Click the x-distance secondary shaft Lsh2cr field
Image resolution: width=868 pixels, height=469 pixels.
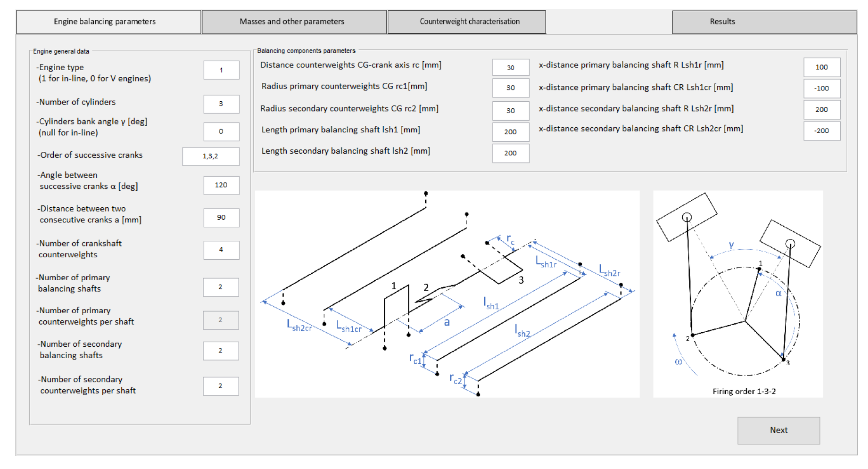[x=822, y=131]
